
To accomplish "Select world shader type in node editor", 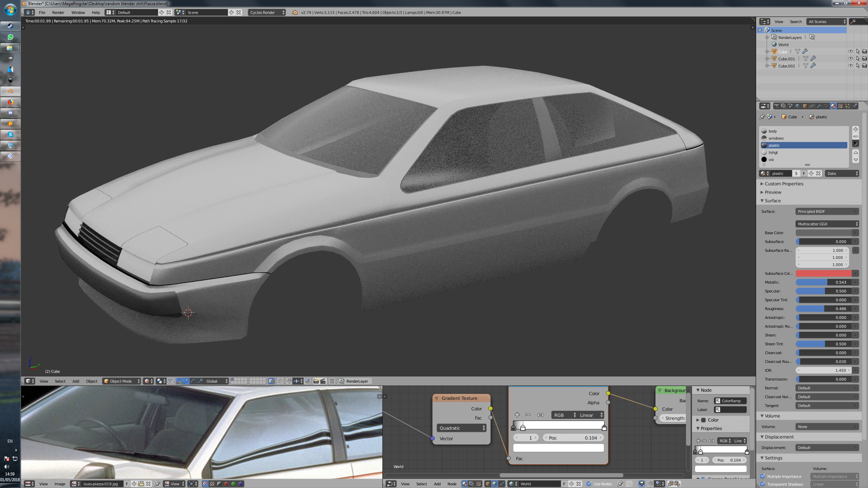I will click(x=494, y=484).
